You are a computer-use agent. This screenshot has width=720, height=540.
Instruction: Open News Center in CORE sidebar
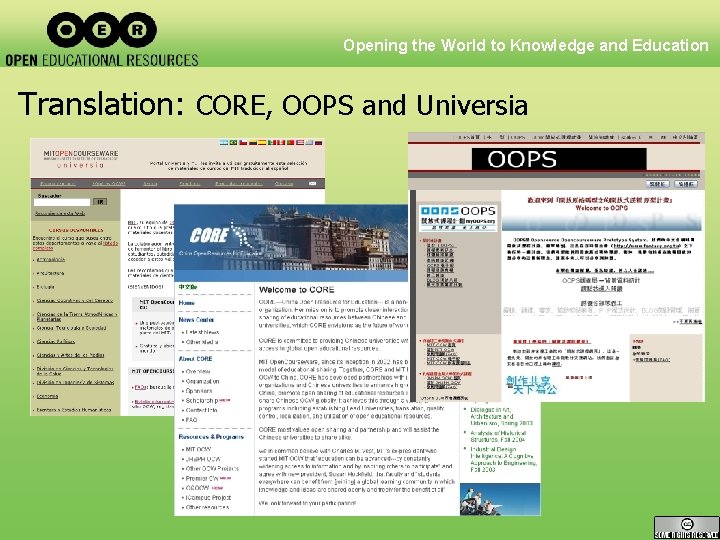pyautogui.click(x=196, y=320)
